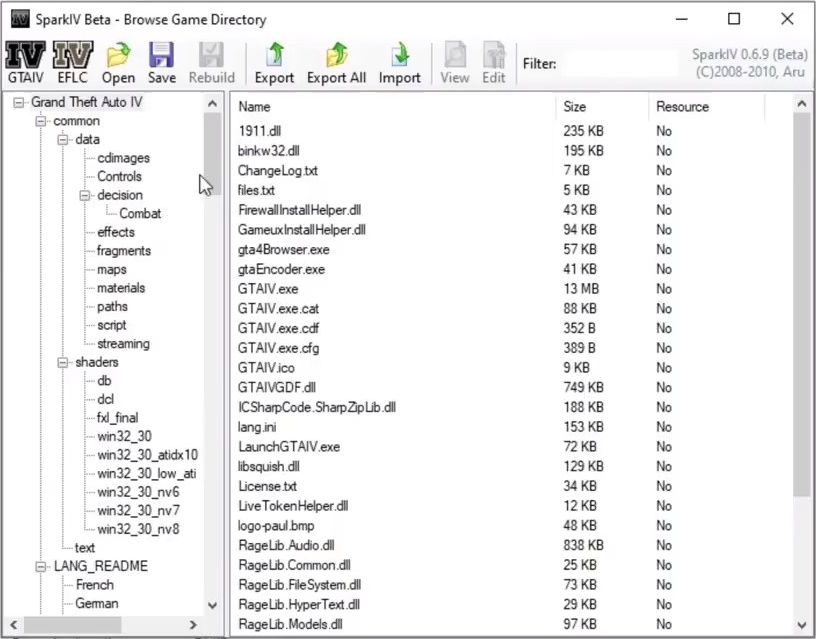Select the cdimages folder in tree
816x639 pixels.
pos(124,158)
